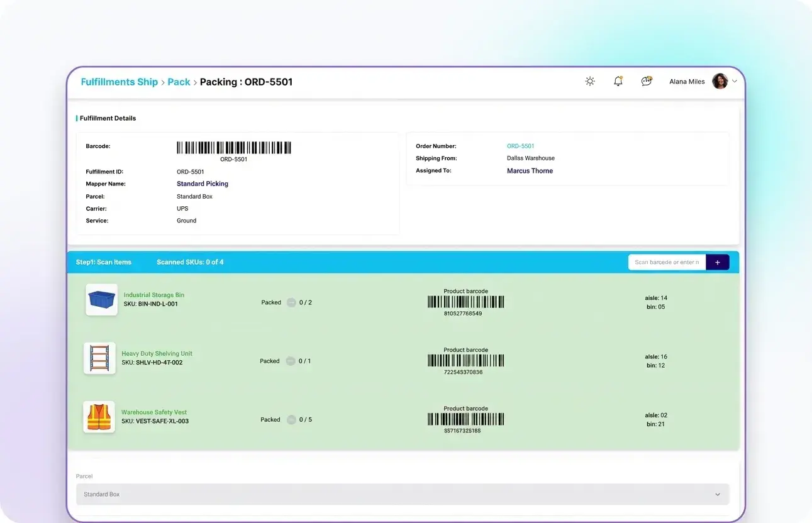Viewport: 812px width, 523px height.
Task: Click the scan barcode input field
Action: 666,262
